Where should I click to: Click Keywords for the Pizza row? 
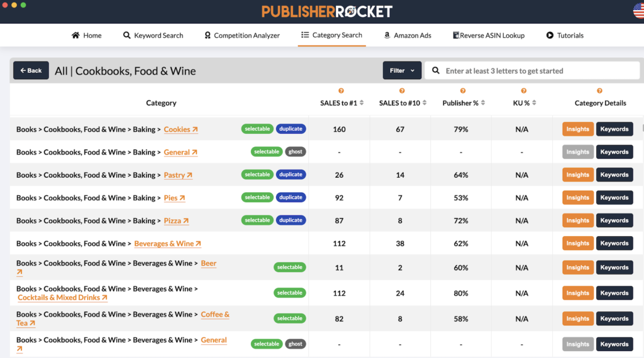point(614,220)
